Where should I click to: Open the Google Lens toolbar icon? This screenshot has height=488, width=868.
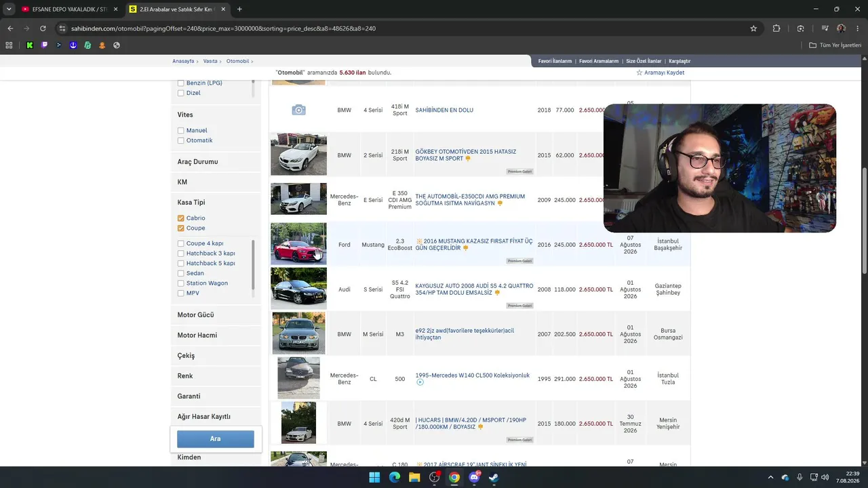(801, 28)
